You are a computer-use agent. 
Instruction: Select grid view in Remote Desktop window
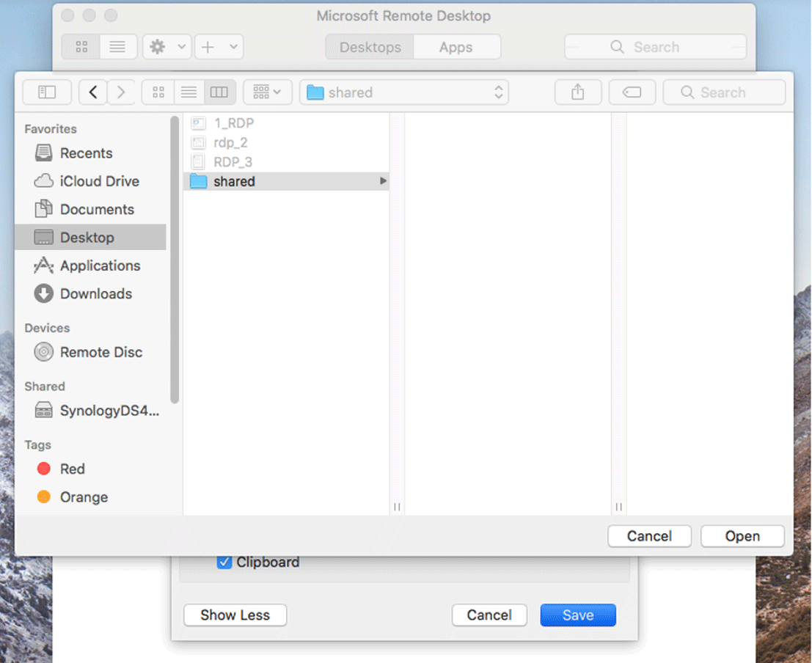click(81, 47)
